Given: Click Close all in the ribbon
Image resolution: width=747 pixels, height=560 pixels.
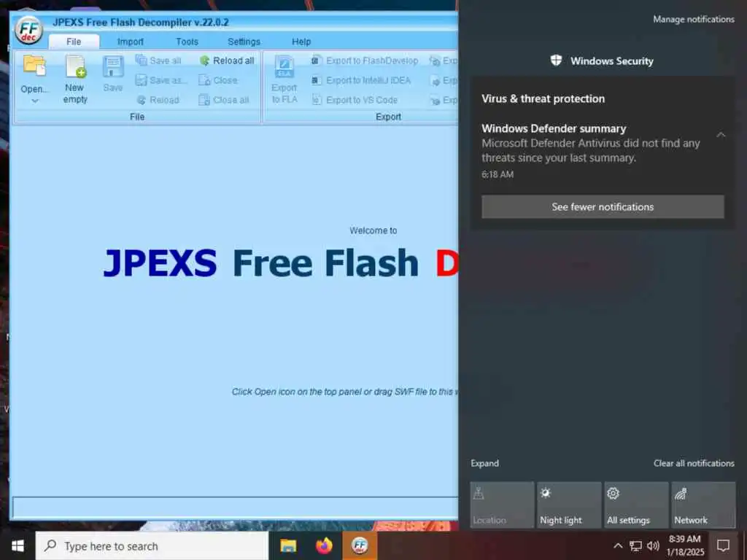Looking at the screenshot, I should coord(224,100).
